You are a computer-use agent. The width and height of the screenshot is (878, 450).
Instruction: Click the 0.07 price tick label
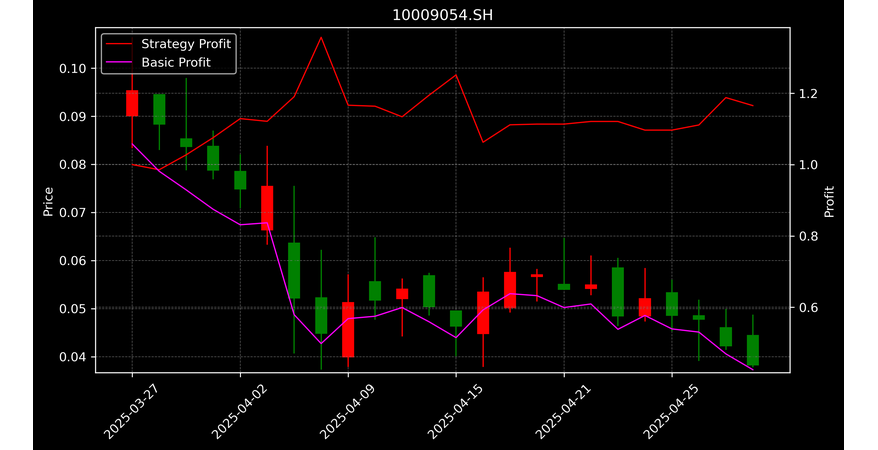[x=73, y=213]
